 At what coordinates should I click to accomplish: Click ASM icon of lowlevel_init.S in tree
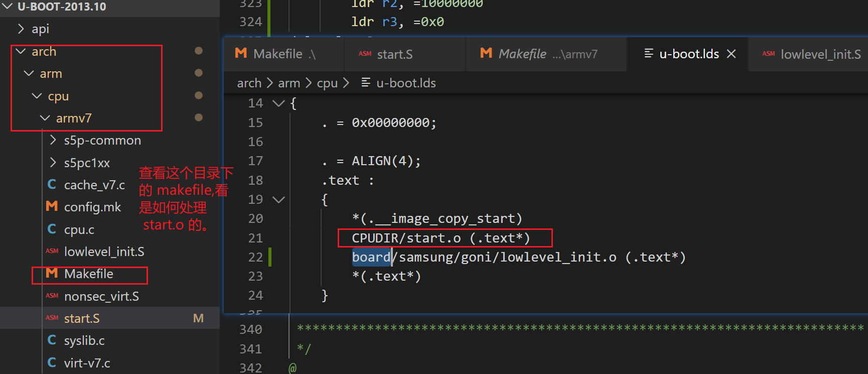tap(52, 251)
